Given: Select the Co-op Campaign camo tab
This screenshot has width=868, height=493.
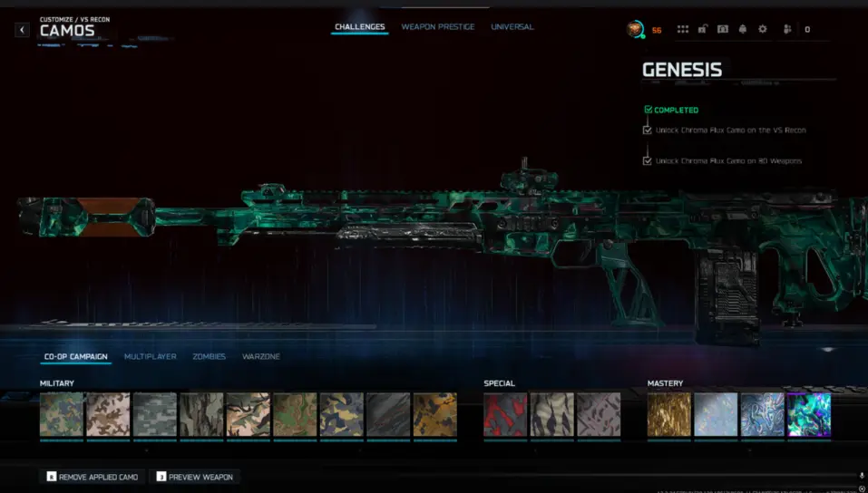Looking at the screenshot, I should point(76,357).
